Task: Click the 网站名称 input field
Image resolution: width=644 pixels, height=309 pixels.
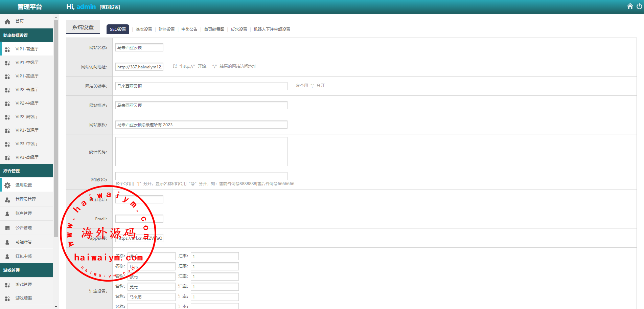Action: (139, 48)
